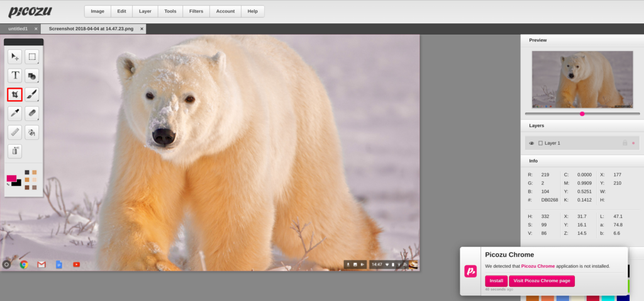The width and height of the screenshot is (644, 301).
Task: Pick the Shape tool
Action: pyautogui.click(x=31, y=76)
